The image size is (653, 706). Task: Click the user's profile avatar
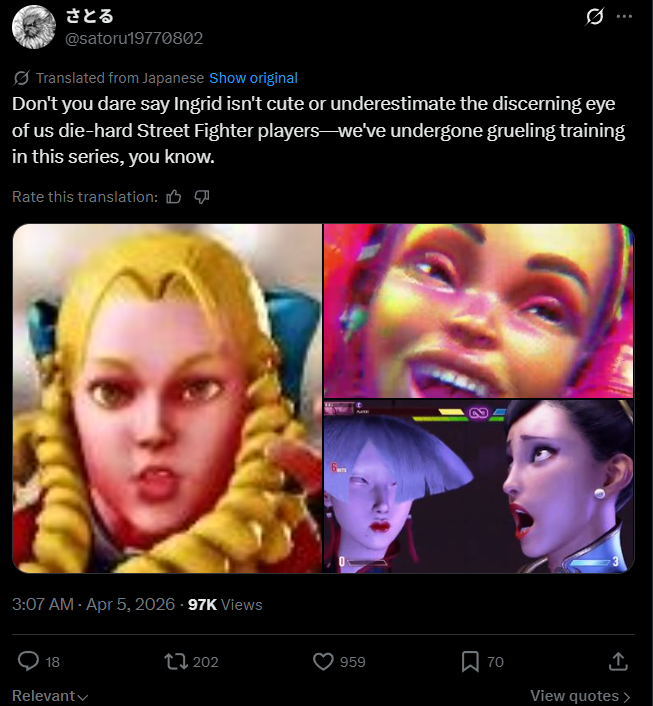coord(34,27)
